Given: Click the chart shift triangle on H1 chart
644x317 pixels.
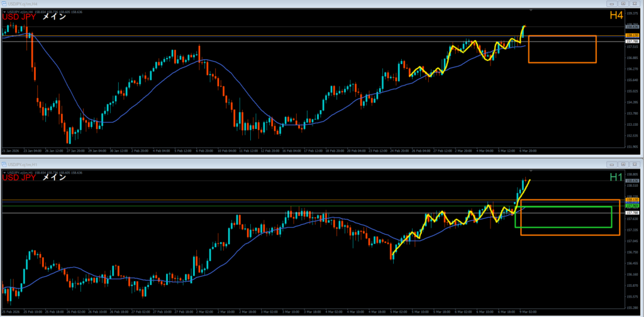Looking at the screenshot, I should [x=532, y=170].
